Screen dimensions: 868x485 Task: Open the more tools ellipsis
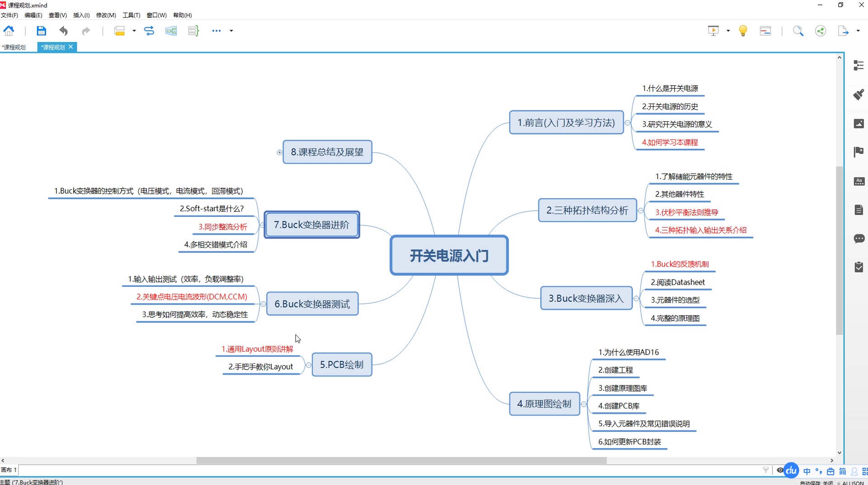(x=217, y=31)
